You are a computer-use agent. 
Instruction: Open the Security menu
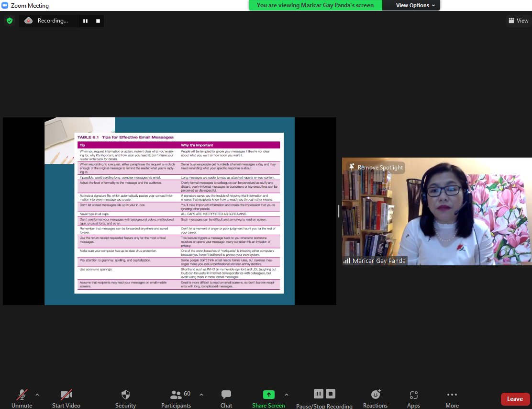(125, 398)
